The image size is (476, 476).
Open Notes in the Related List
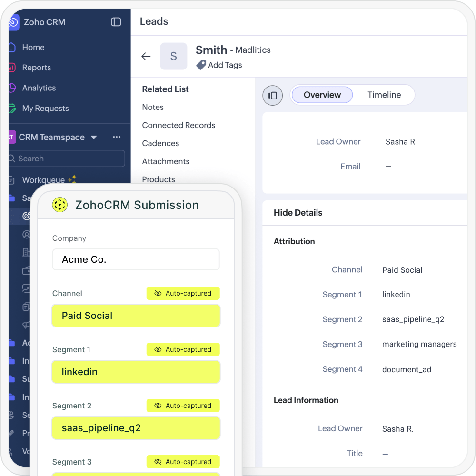tap(153, 107)
